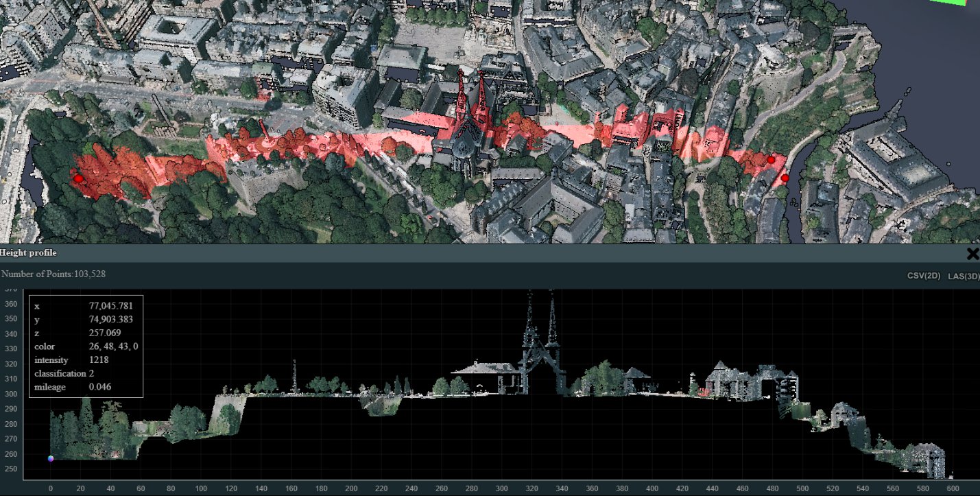Select the red profile marker in the park

tap(78, 177)
